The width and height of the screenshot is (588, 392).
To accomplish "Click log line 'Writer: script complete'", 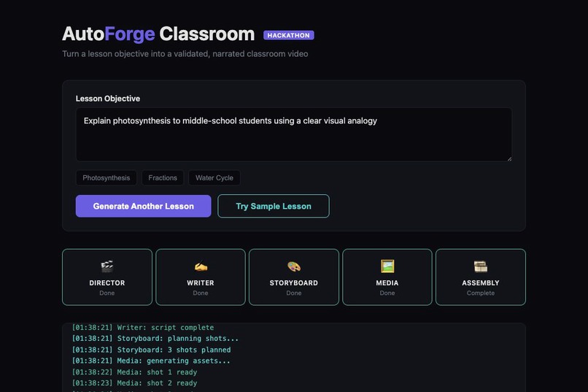I will point(142,328).
